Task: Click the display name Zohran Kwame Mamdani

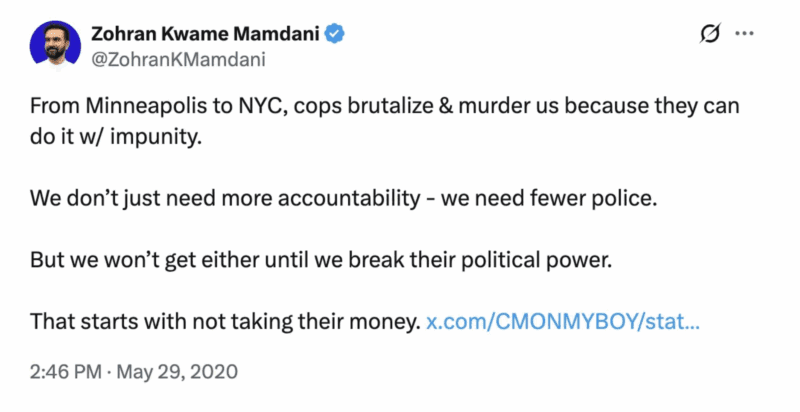Action: click(x=206, y=34)
